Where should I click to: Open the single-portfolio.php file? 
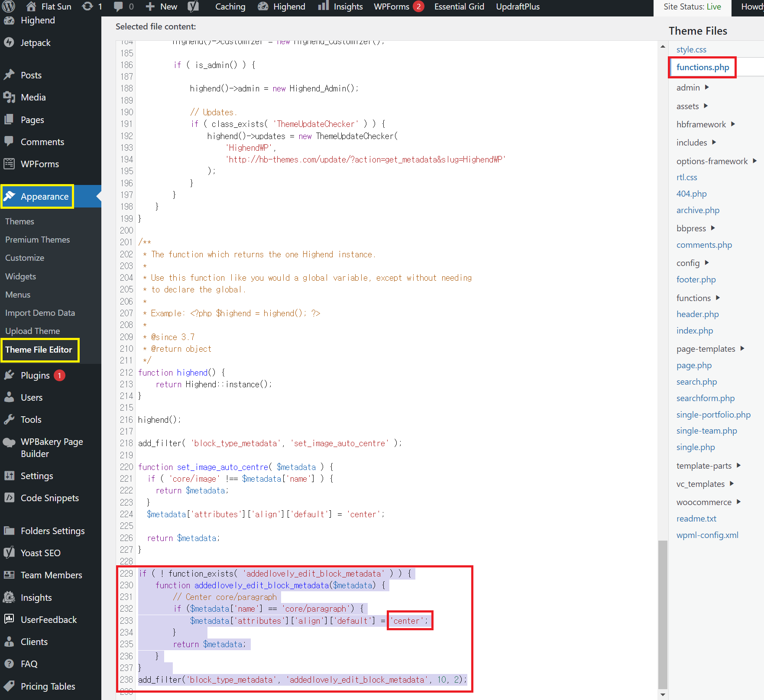[713, 415]
